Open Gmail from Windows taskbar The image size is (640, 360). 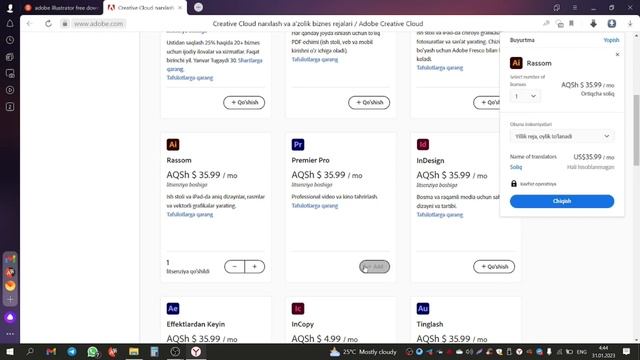click(x=51, y=351)
